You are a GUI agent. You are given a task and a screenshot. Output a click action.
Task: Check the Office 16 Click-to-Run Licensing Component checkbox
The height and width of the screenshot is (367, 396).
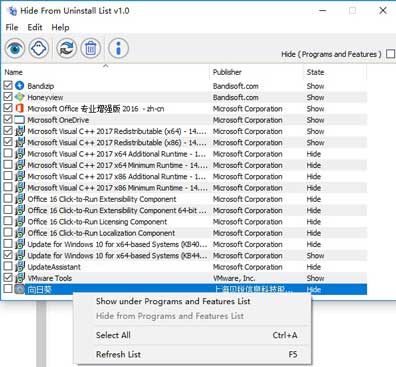(8, 221)
